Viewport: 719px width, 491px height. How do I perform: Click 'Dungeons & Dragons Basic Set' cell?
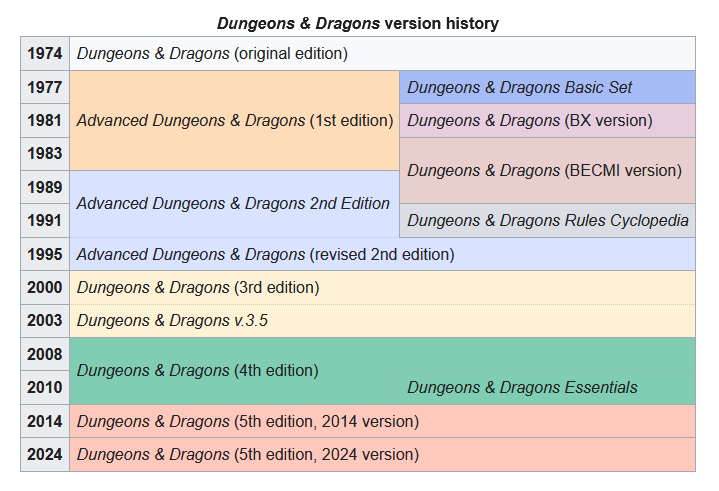(x=548, y=87)
